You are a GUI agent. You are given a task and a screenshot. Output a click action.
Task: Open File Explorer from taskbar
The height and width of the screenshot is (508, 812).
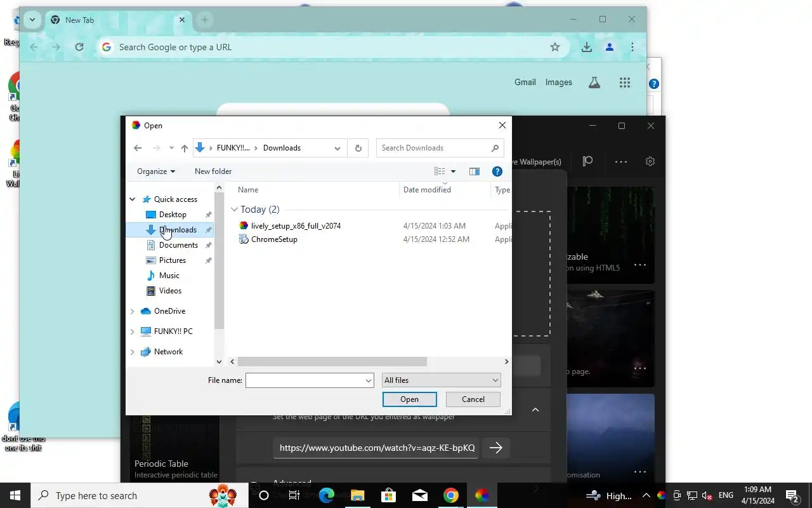click(x=358, y=495)
